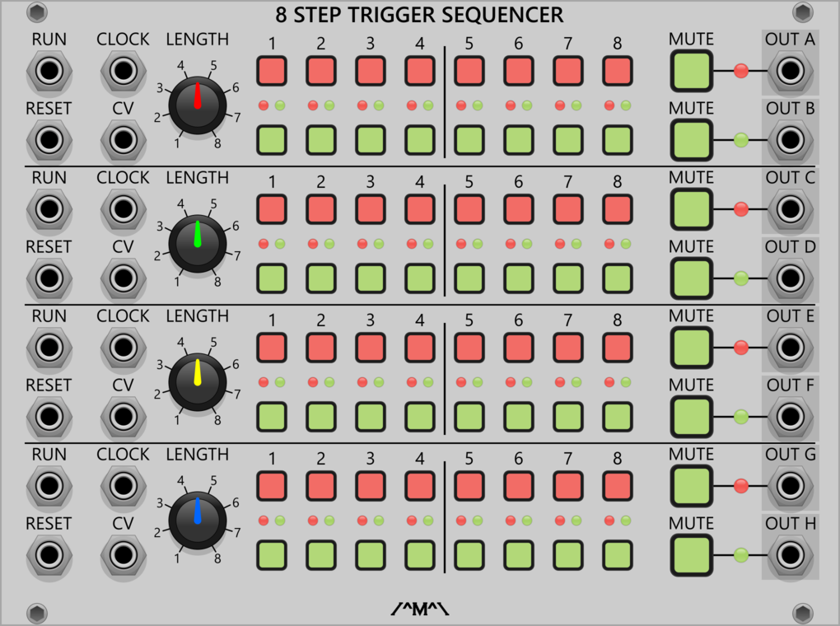Enable green step 4 button for OUT D

[x=419, y=278]
